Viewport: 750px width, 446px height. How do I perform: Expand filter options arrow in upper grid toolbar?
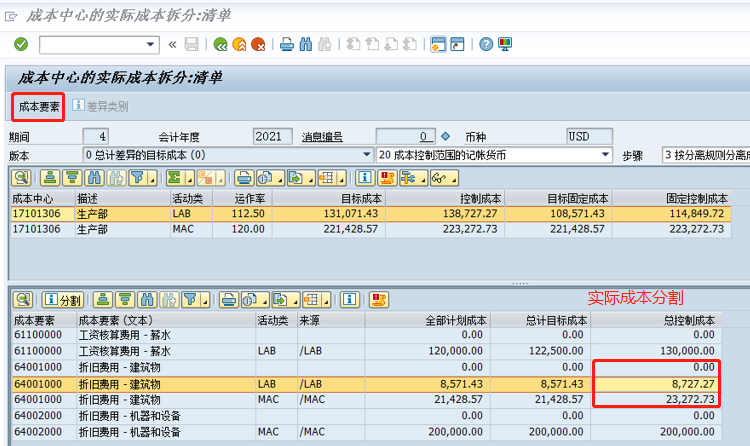tap(152, 179)
